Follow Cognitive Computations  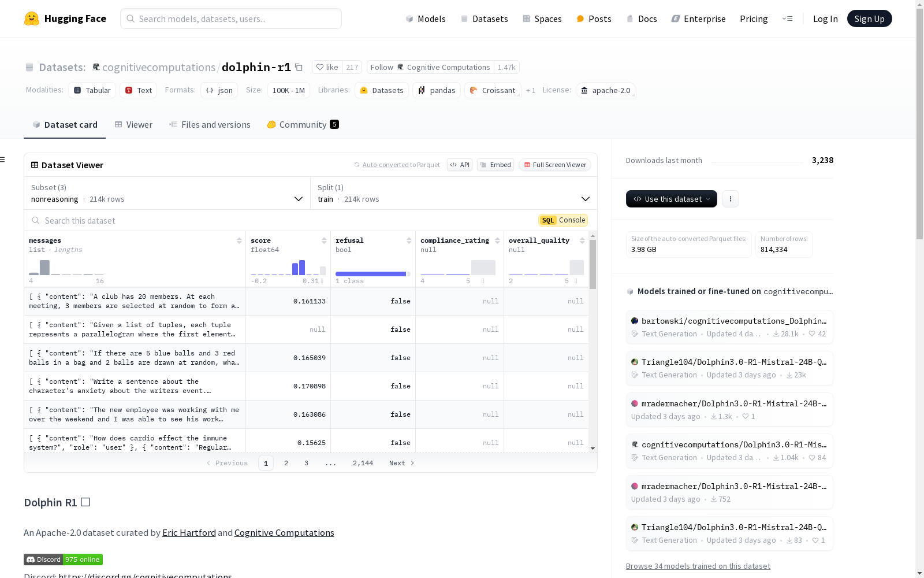pyautogui.click(x=430, y=67)
